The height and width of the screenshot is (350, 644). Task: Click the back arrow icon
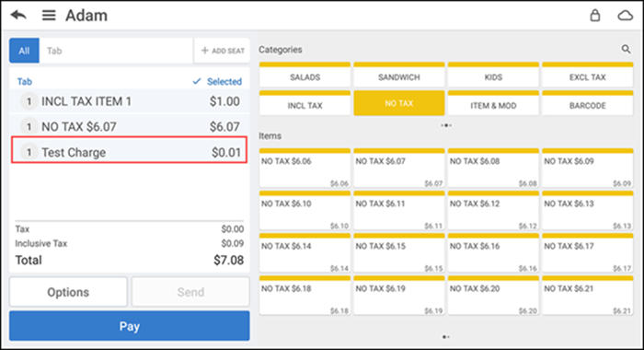[18, 16]
